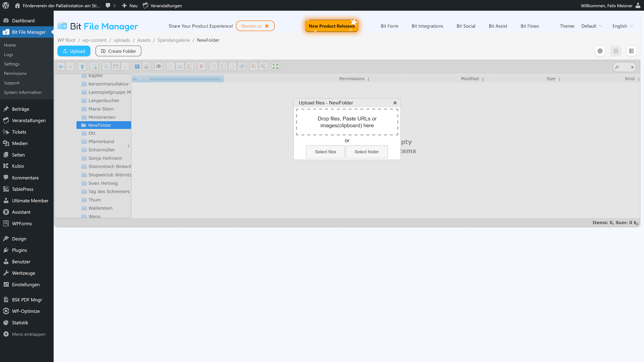The height and width of the screenshot is (362, 644).
Task: Switch to grid view layout icon
Action: tap(616, 51)
